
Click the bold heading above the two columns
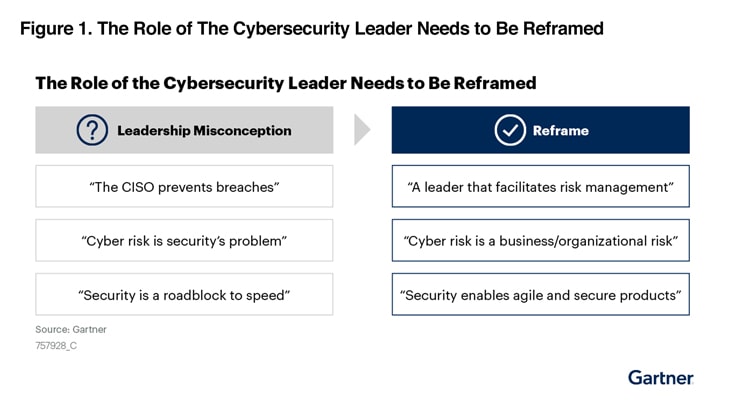285,83
